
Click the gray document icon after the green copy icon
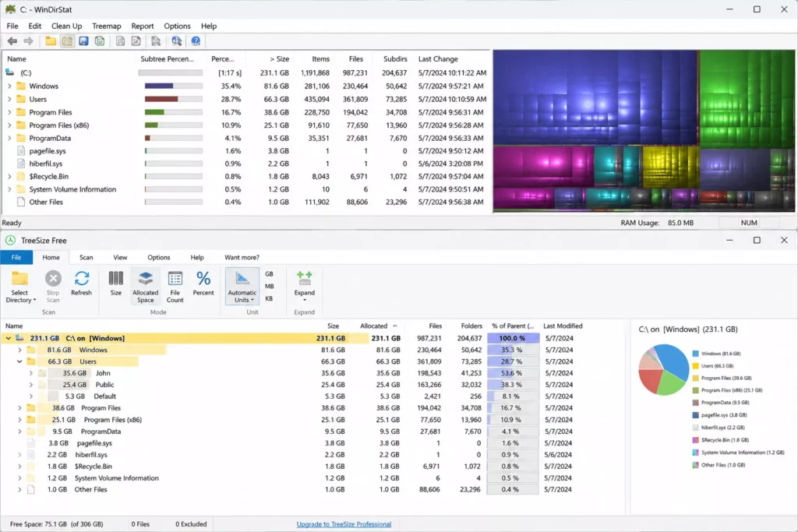120,41
